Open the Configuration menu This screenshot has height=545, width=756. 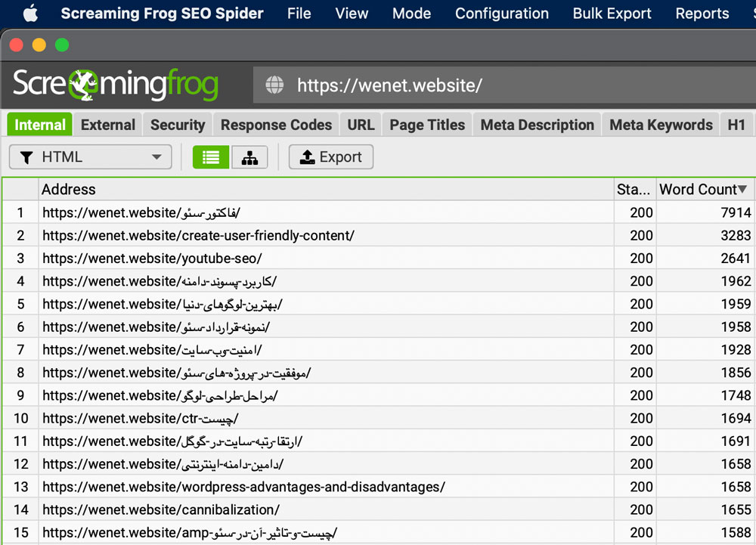click(502, 14)
